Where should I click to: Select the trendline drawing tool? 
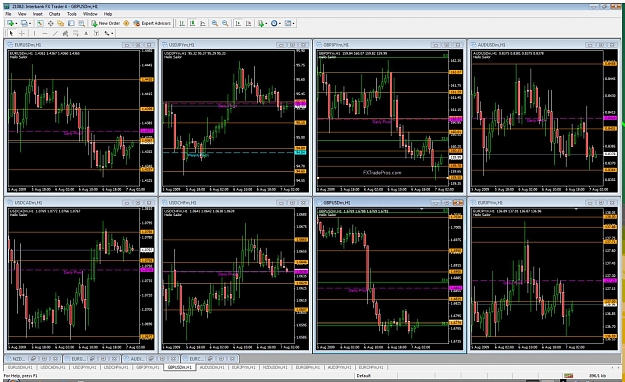[55, 33]
